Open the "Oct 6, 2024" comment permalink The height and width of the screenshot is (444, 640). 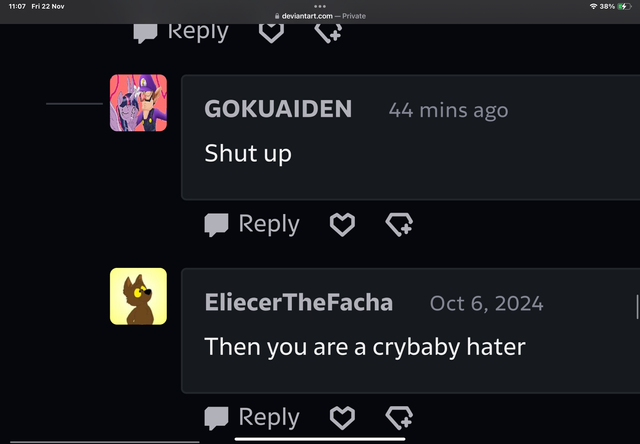click(x=487, y=303)
